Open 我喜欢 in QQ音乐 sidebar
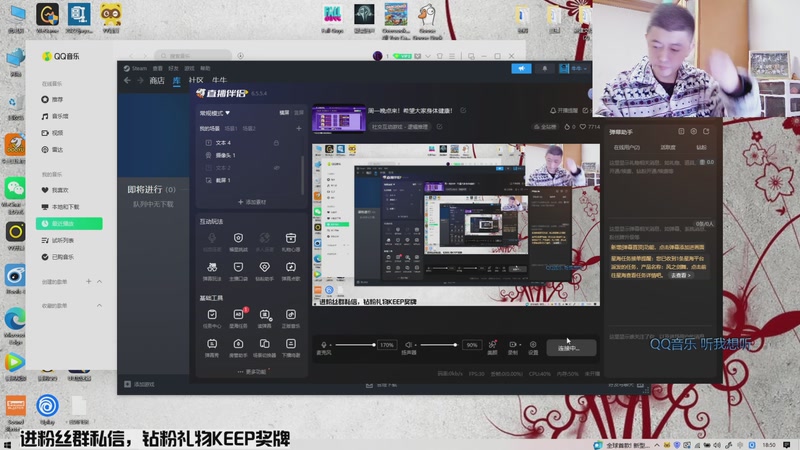The image size is (800, 450). click(x=55, y=190)
